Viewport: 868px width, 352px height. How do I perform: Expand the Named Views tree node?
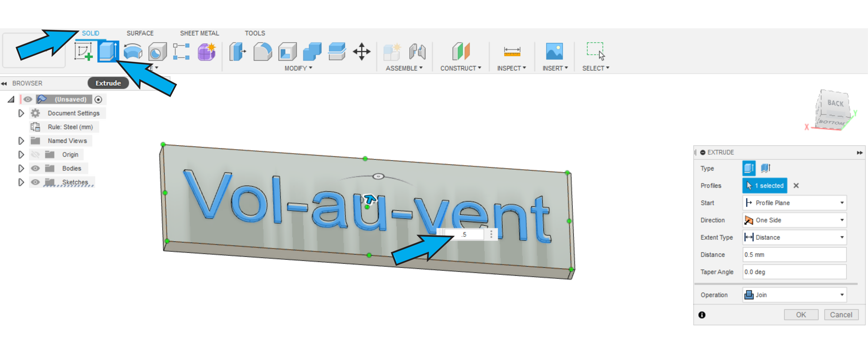[x=21, y=141]
